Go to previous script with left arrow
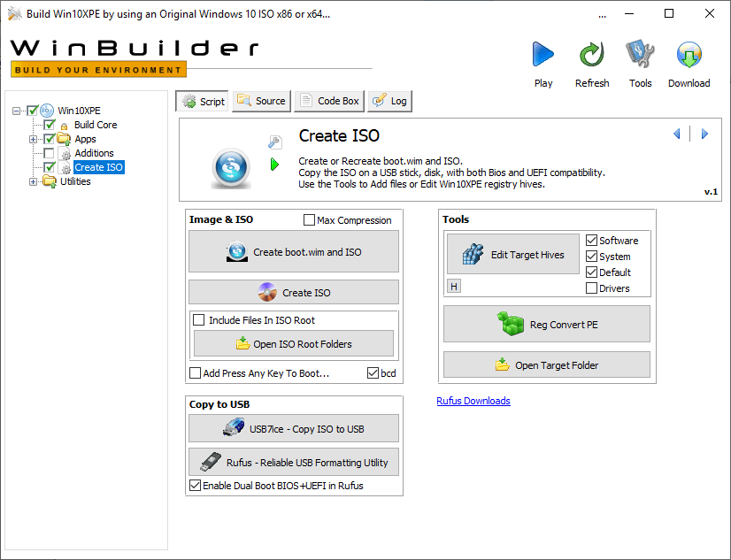731x560 pixels. 676,134
